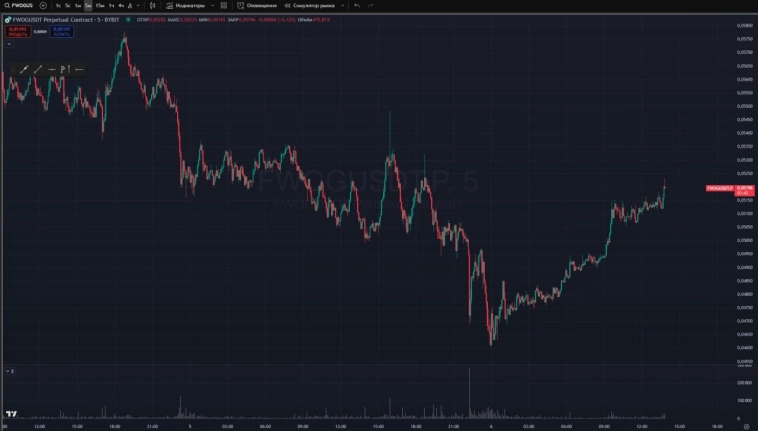This screenshot has height=431, width=758.
Task: Expand the timeframe dropdown arrow
Action: [138, 5]
